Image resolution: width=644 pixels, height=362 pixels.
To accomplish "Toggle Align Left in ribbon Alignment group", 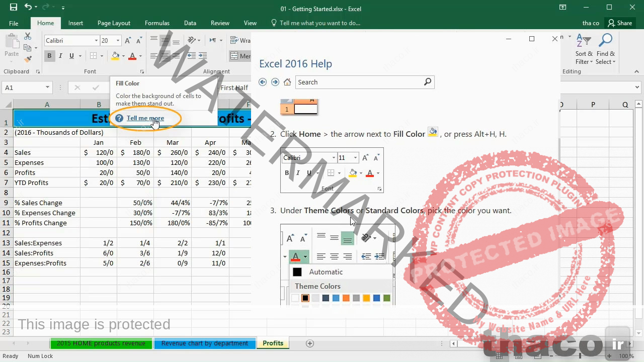I will point(153,56).
